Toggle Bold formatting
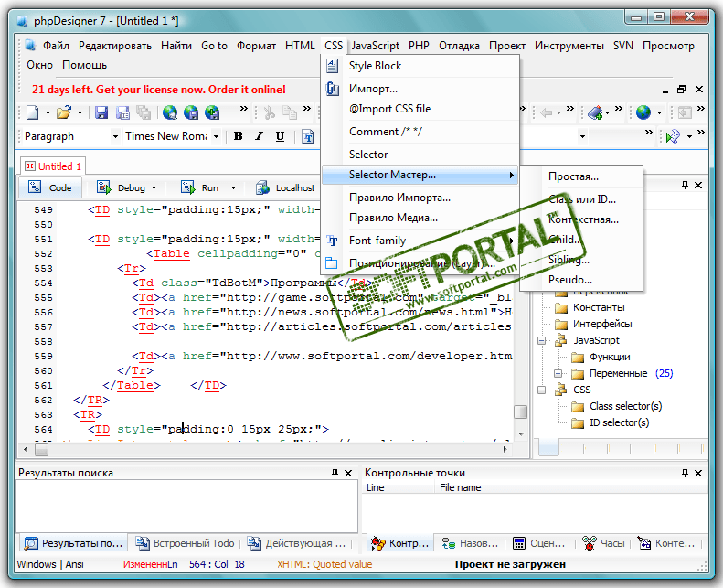 pyautogui.click(x=239, y=136)
